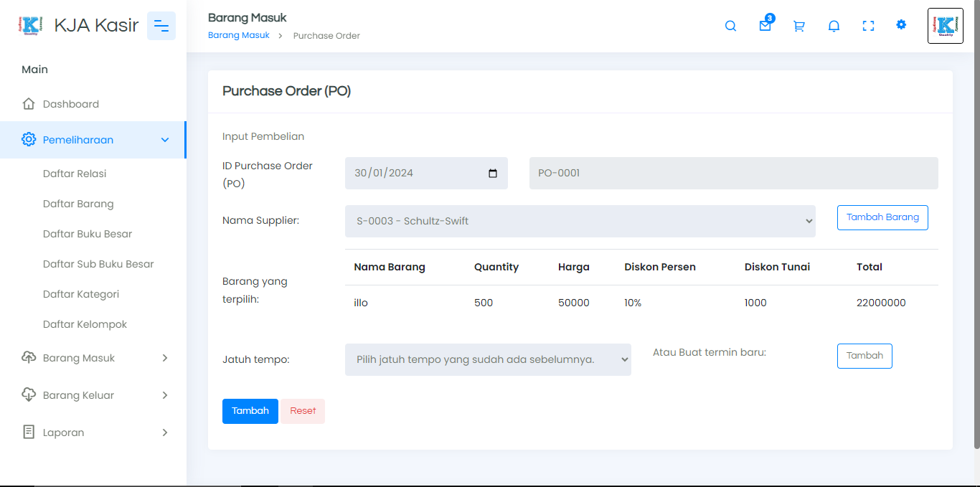Open Daftar Buku Besar menu item

click(x=88, y=234)
